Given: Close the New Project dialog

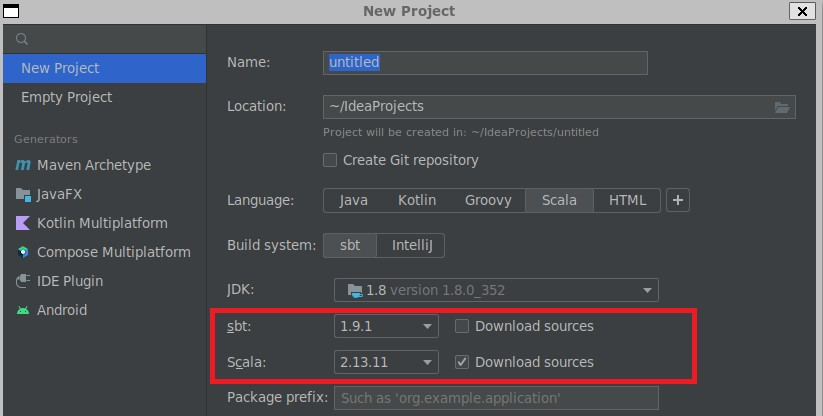Looking at the screenshot, I should 802,11.
